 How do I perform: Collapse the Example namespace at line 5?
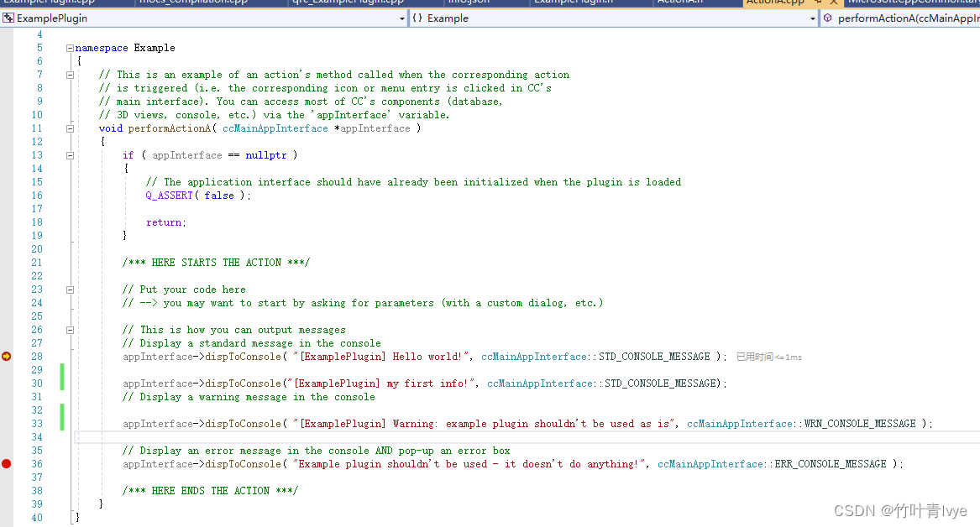[x=70, y=47]
